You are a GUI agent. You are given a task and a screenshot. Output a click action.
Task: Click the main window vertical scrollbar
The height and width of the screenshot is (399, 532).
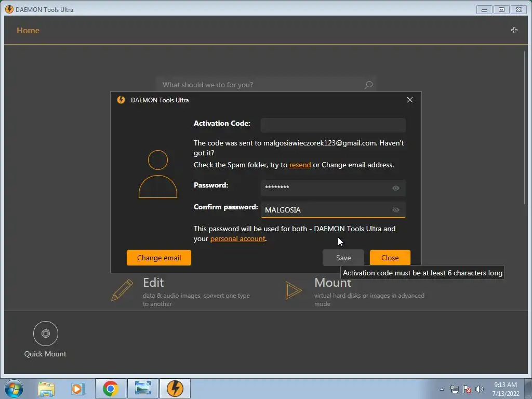click(525, 127)
